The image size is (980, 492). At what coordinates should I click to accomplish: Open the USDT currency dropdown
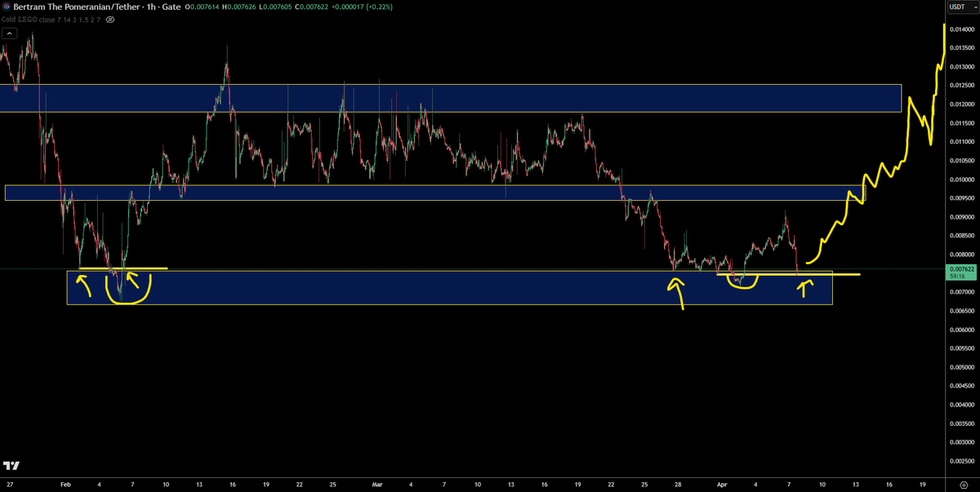click(964, 7)
